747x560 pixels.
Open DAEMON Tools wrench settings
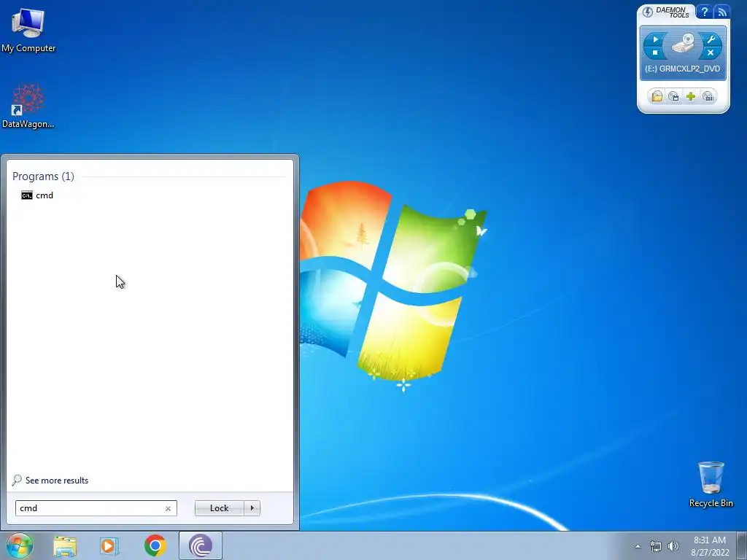[711, 39]
